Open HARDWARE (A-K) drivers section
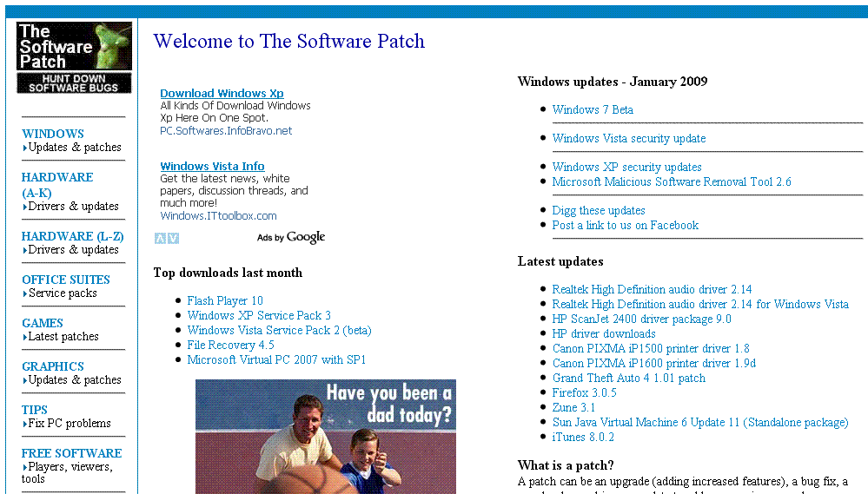 pyautogui.click(x=57, y=185)
